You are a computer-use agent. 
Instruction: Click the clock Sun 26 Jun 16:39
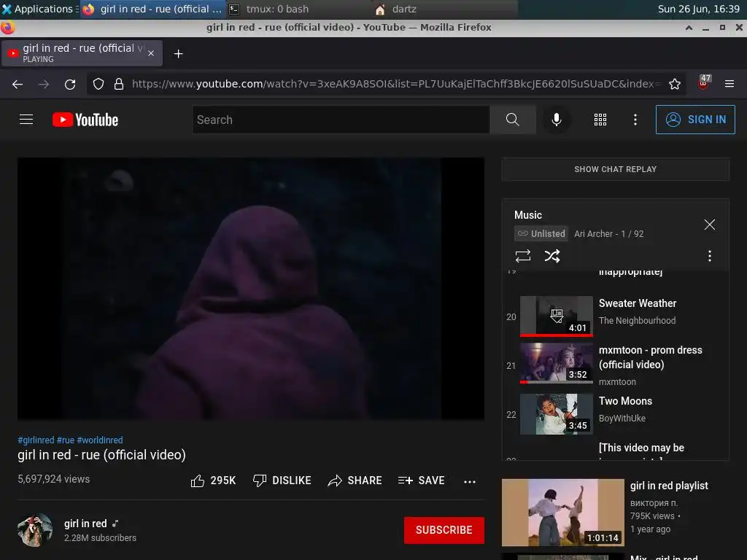coord(698,9)
